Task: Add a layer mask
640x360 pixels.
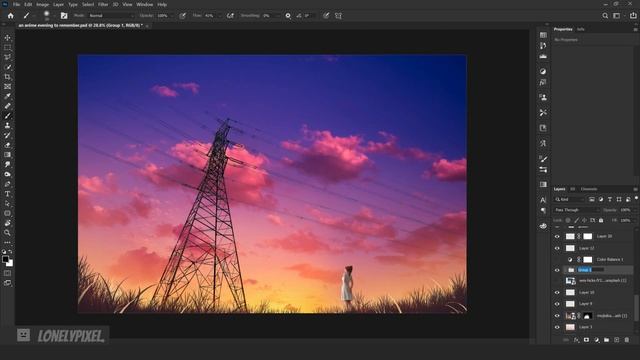Action: click(586, 340)
